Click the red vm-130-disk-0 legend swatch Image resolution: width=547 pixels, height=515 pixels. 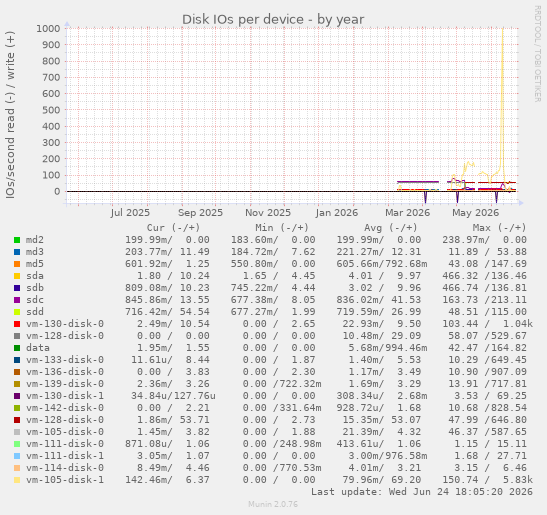[17, 324]
